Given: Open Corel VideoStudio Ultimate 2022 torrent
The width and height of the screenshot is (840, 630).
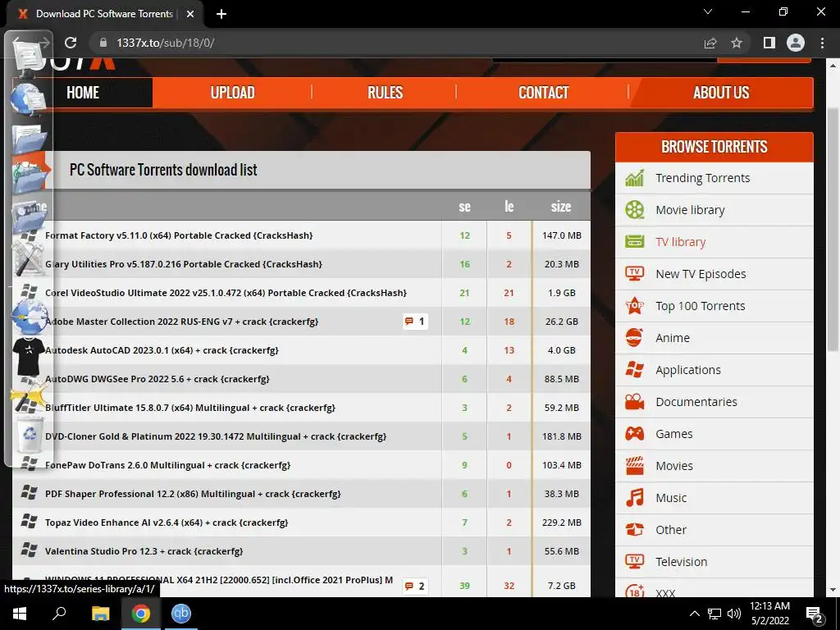Looking at the screenshot, I should 226,293.
